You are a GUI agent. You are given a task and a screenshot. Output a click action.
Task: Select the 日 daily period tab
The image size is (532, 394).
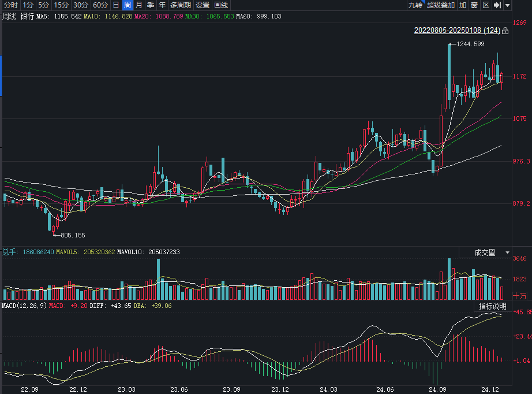(115, 5)
